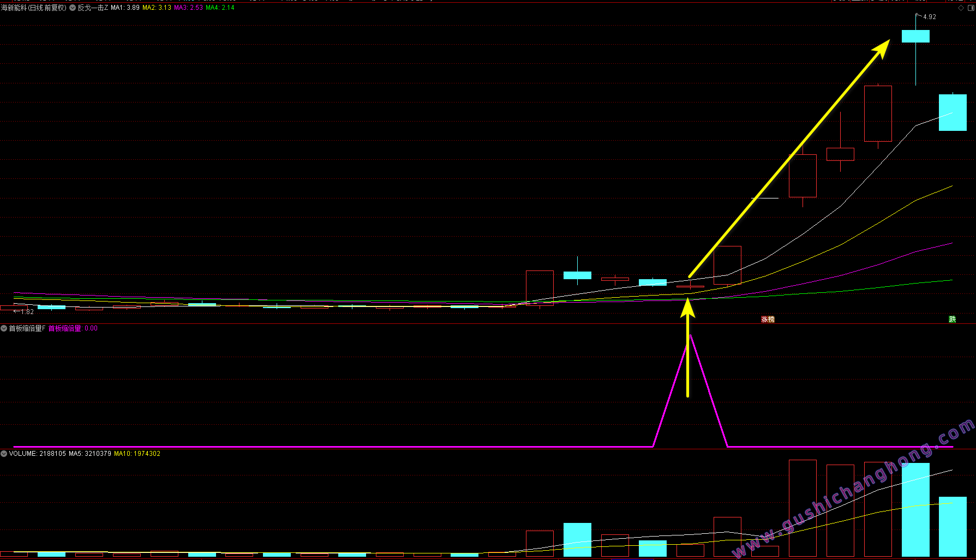Screen dimensions: 976x560
Task: Select the green MA4: 2.14 value
Action: pos(220,8)
